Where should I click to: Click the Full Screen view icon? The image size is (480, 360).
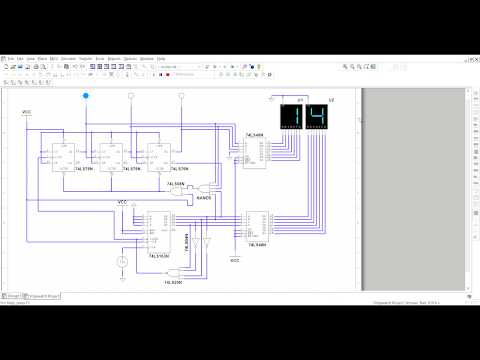(x=373, y=67)
